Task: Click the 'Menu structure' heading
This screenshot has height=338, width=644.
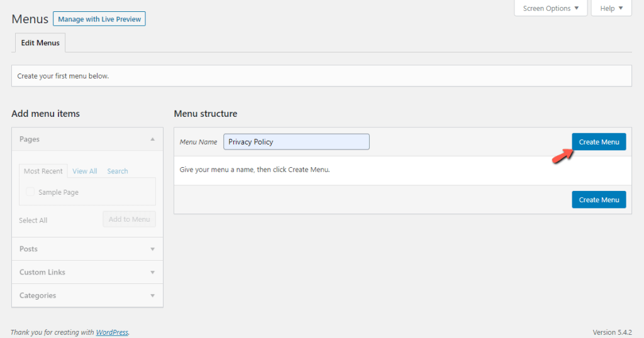Action: click(206, 114)
